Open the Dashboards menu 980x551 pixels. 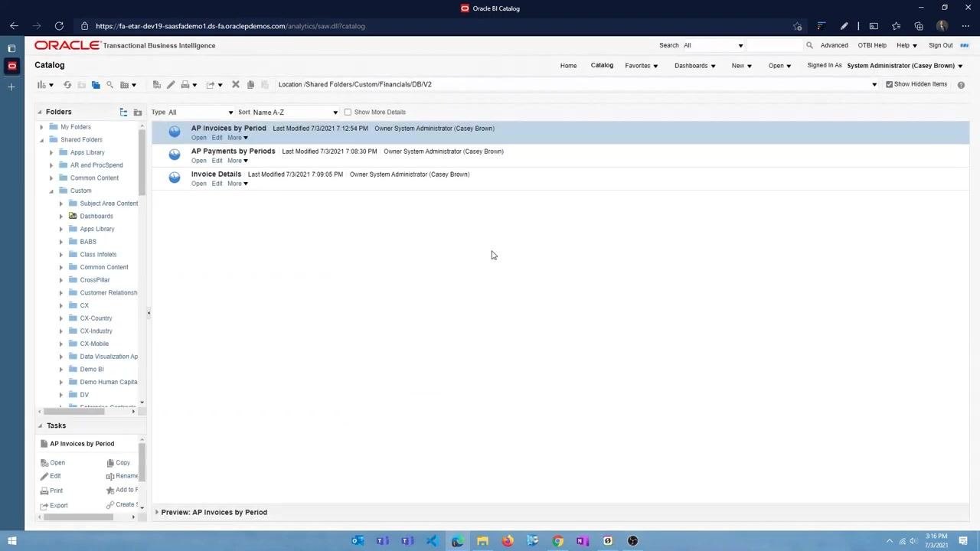point(695,66)
